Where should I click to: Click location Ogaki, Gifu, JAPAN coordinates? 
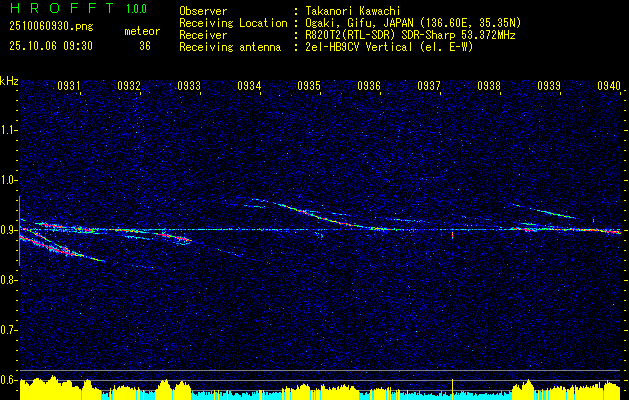coord(413,23)
